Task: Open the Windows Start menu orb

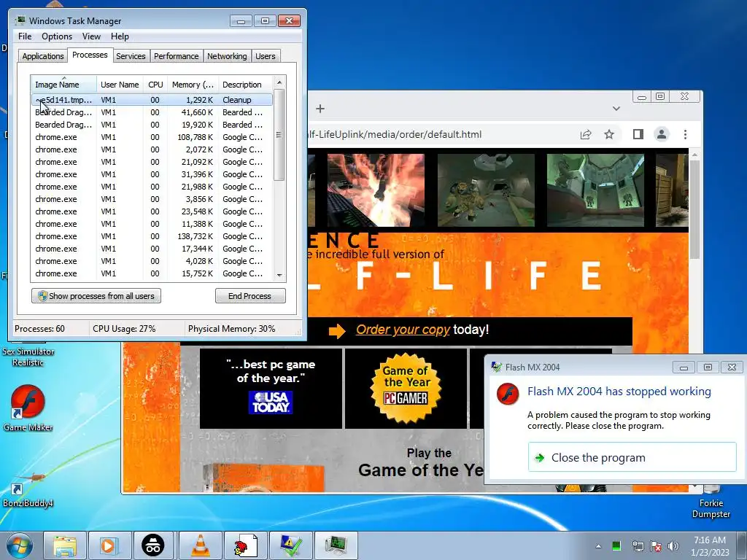Action: coord(19,545)
